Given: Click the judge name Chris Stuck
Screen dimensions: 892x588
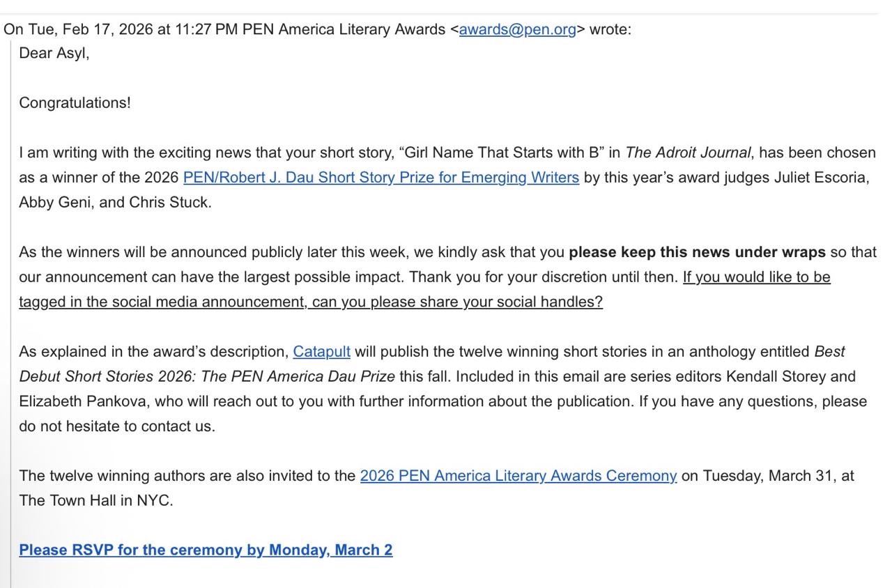Looking at the screenshot, I should tap(169, 203).
